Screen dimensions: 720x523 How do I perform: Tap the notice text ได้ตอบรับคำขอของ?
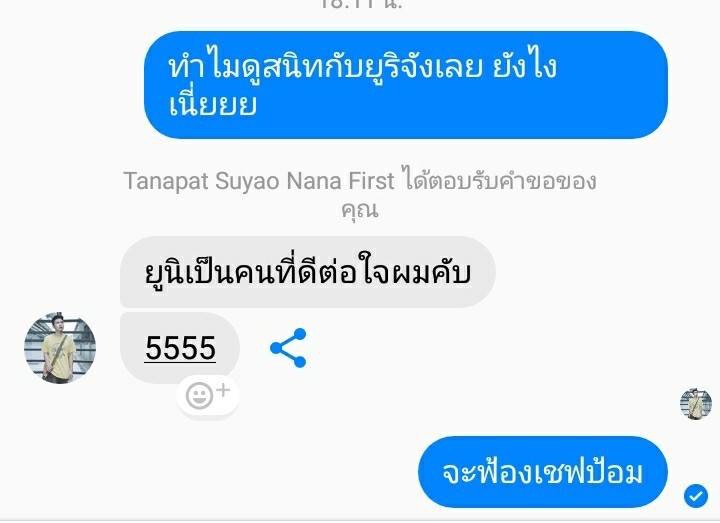499,181
